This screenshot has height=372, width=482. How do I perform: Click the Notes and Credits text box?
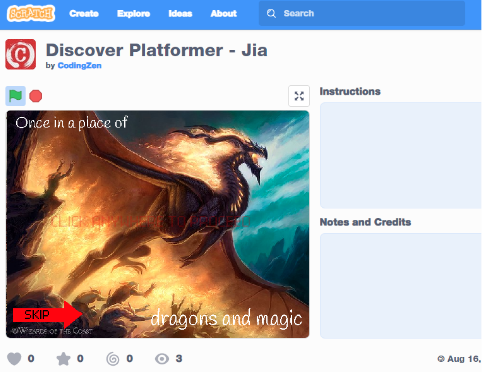[401, 286]
